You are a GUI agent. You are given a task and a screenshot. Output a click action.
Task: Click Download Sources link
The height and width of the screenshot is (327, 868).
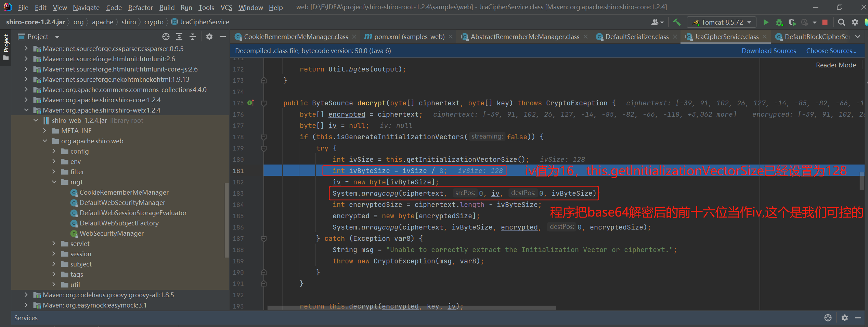pyautogui.click(x=768, y=51)
